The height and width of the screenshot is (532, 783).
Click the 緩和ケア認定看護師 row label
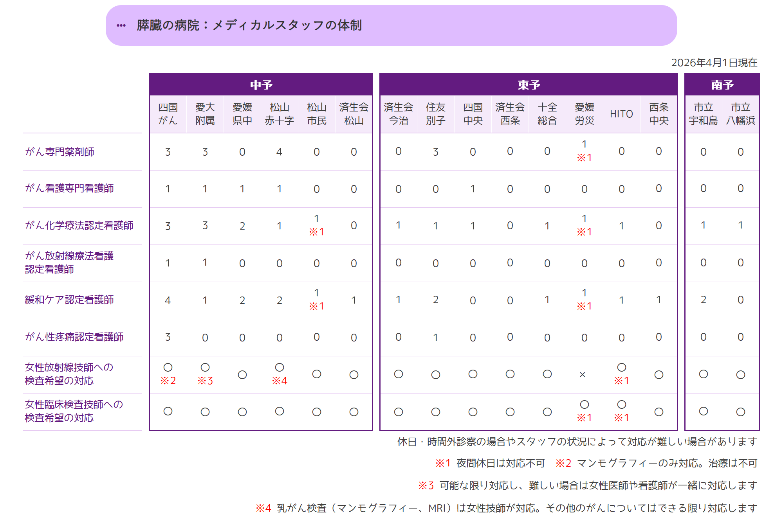[69, 300]
